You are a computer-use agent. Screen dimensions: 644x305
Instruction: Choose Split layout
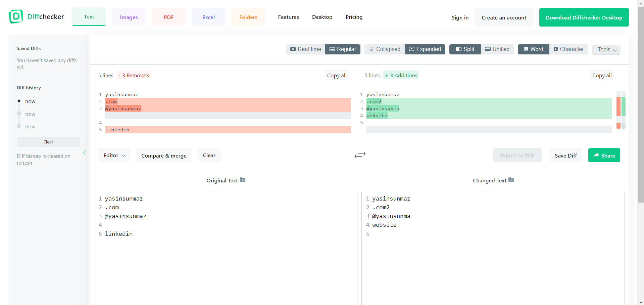tap(465, 49)
